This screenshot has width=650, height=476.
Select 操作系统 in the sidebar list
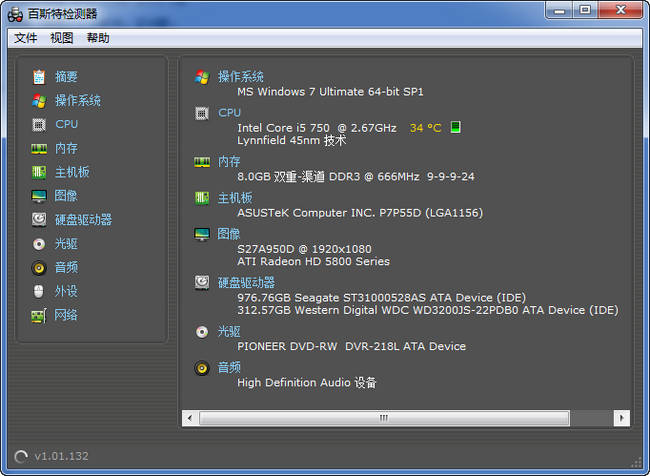pyautogui.click(x=78, y=101)
